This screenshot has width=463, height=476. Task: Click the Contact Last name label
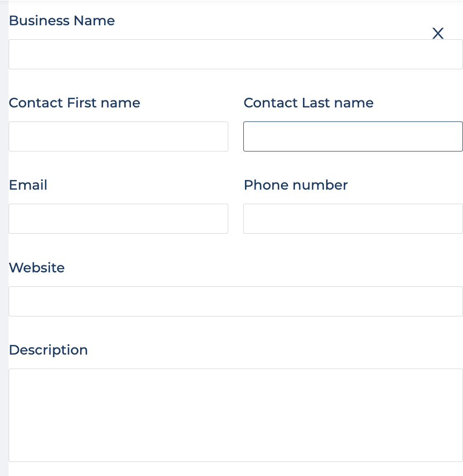[308, 103]
